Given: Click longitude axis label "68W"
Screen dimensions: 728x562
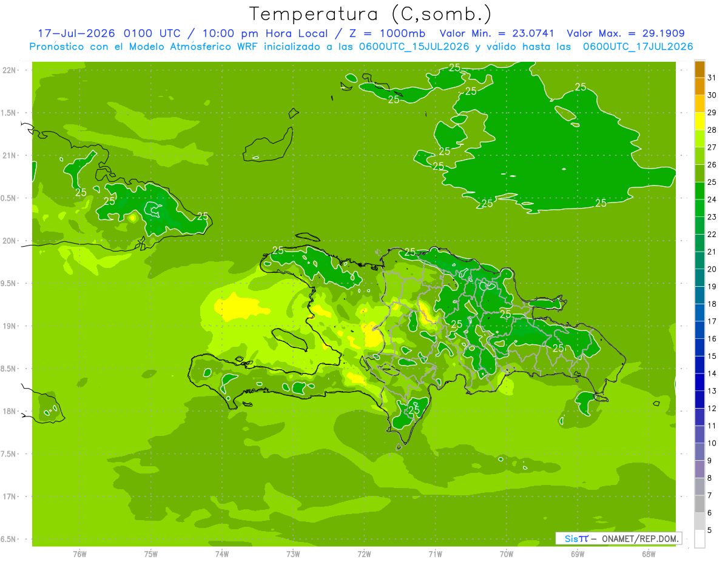Looking at the screenshot, I should click(649, 554).
